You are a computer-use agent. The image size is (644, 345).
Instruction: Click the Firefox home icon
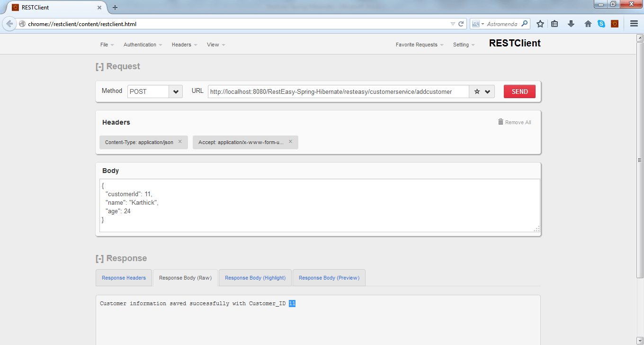point(588,24)
